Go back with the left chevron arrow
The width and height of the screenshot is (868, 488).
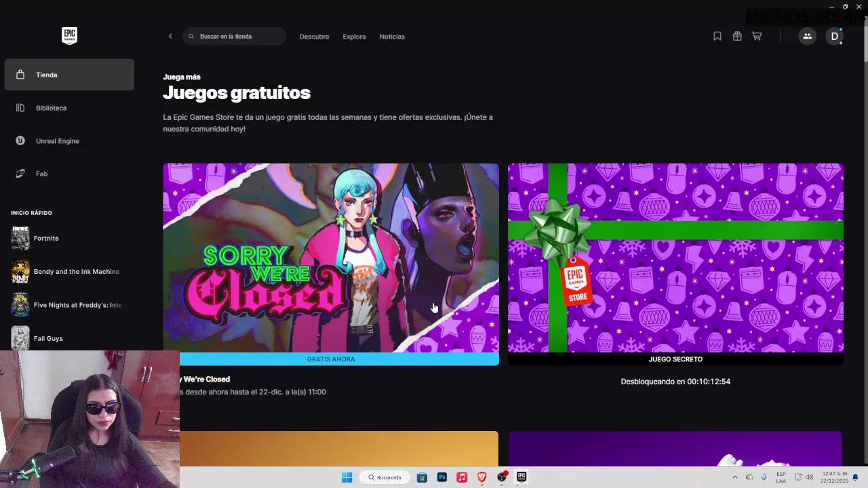coord(170,37)
